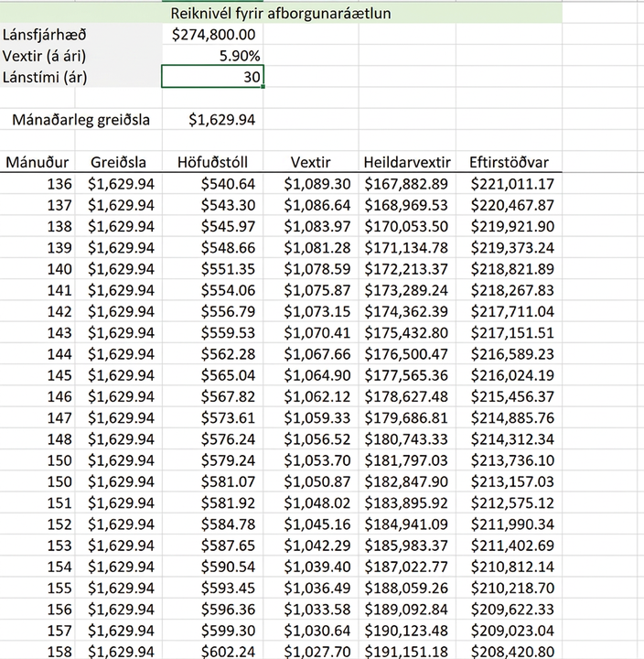The height and width of the screenshot is (659, 644).
Task: Select the Lánsfjárhæð label cell
Action: [x=81, y=35]
